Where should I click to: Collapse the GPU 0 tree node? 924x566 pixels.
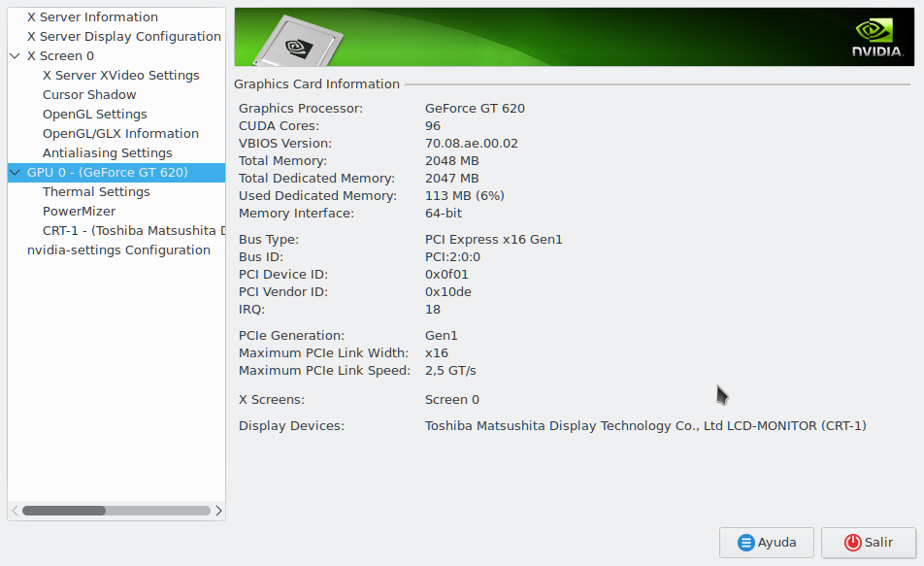pyautogui.click(x=15, y=172)
